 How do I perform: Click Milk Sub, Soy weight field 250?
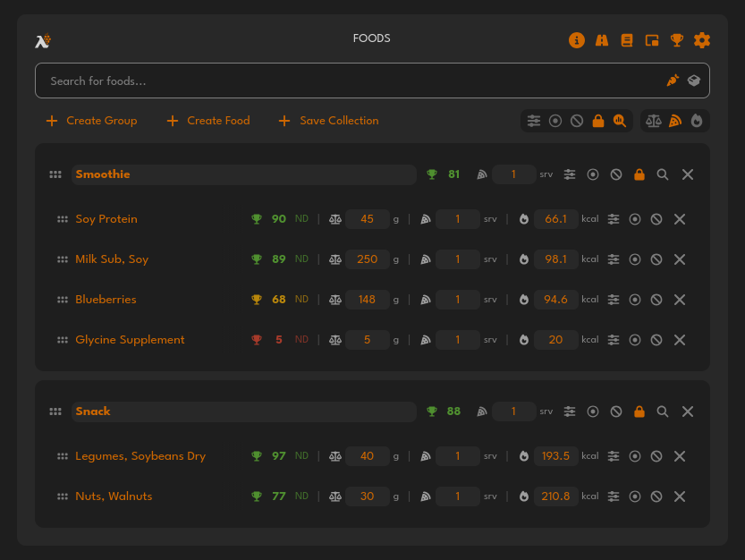point(368,259)
